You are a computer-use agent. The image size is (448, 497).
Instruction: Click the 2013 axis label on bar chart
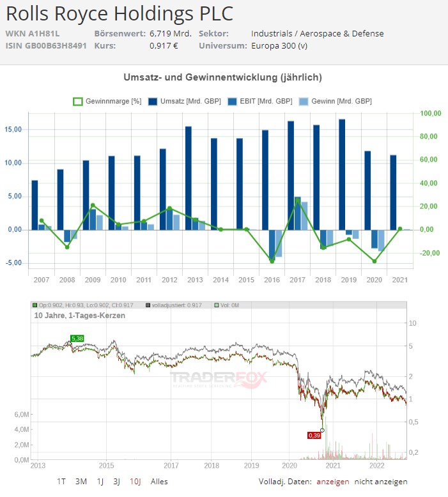pyautogui.click(x=195, y=280)
